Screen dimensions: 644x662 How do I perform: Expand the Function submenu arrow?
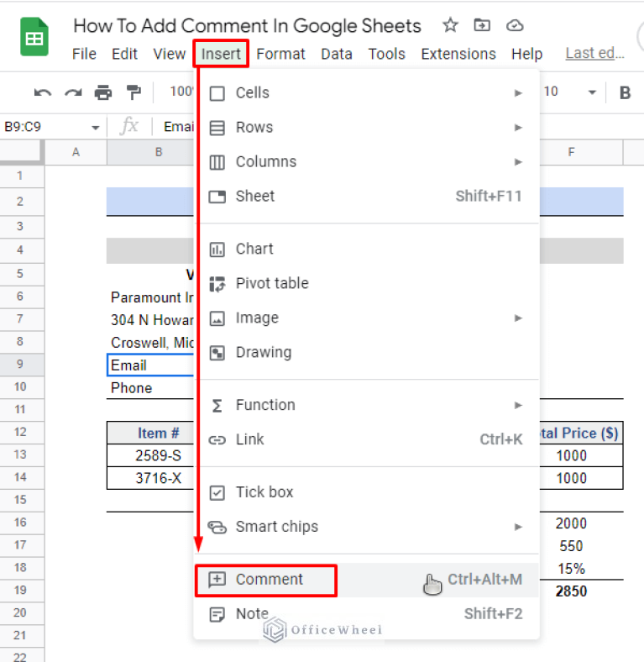[518, 405]
